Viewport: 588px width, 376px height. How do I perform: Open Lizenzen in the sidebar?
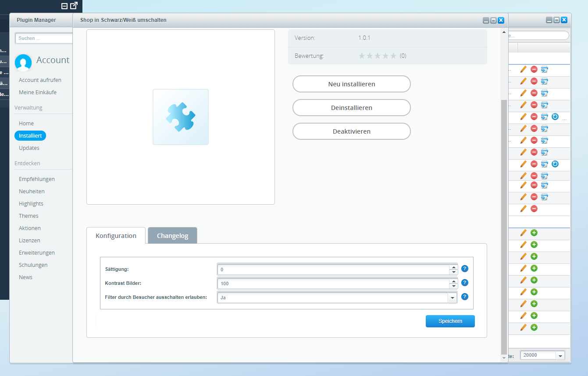click(x=29, y=240)
